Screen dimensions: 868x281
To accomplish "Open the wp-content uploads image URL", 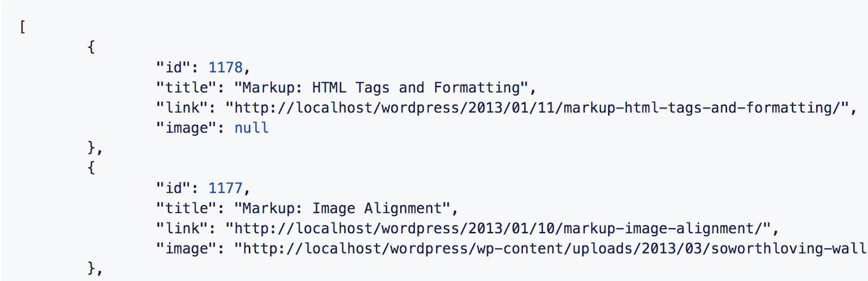I will tap(550, 249).
